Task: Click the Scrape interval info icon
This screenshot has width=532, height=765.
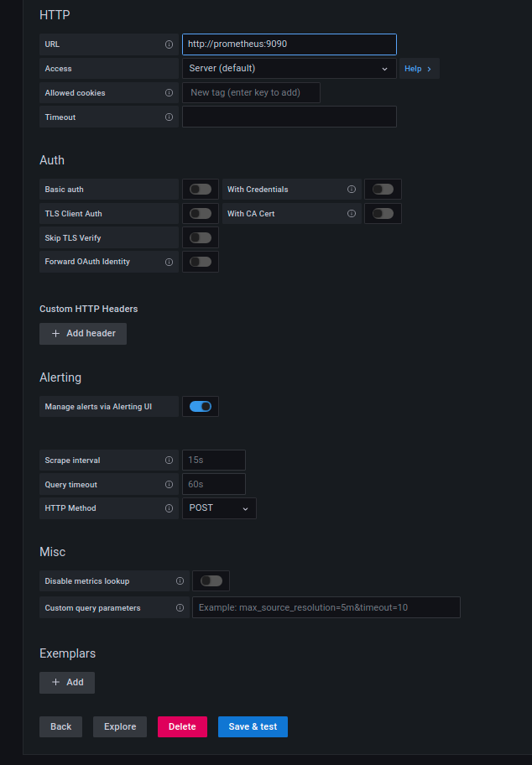Action: [170, 460]
